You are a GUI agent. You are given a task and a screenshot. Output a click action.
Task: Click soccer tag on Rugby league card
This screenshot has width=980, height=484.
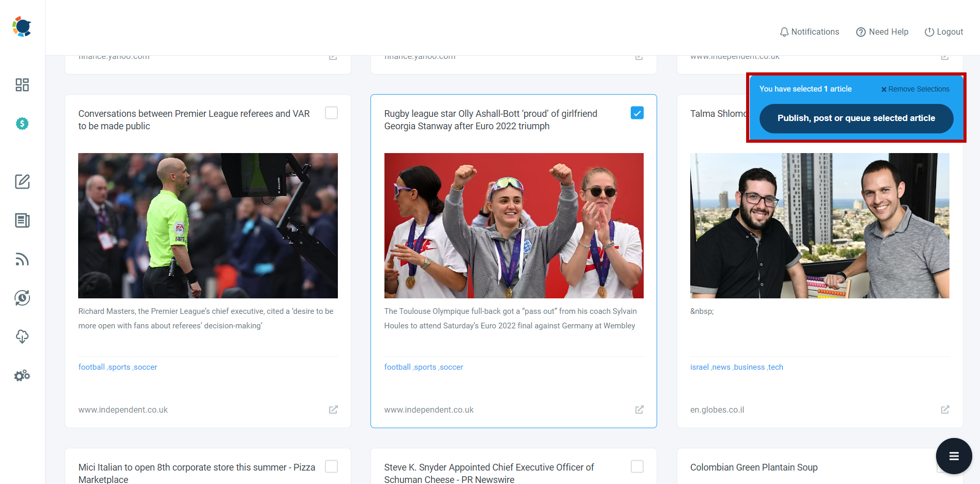pos(451,367)
